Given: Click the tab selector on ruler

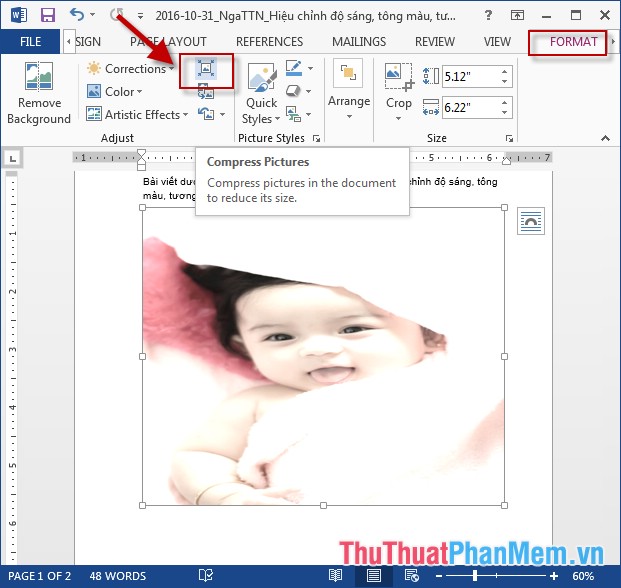Looking at the screenshot, I should pos(13,159).
